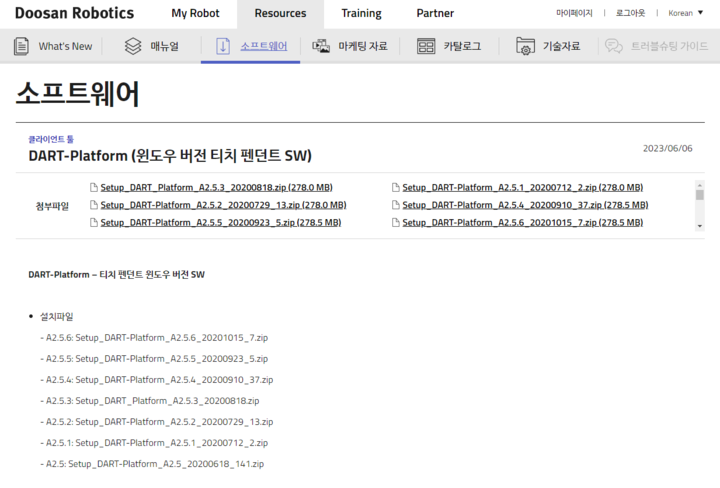
Task: Click the attachment list scroll down arrow
Action: point(700,226)
